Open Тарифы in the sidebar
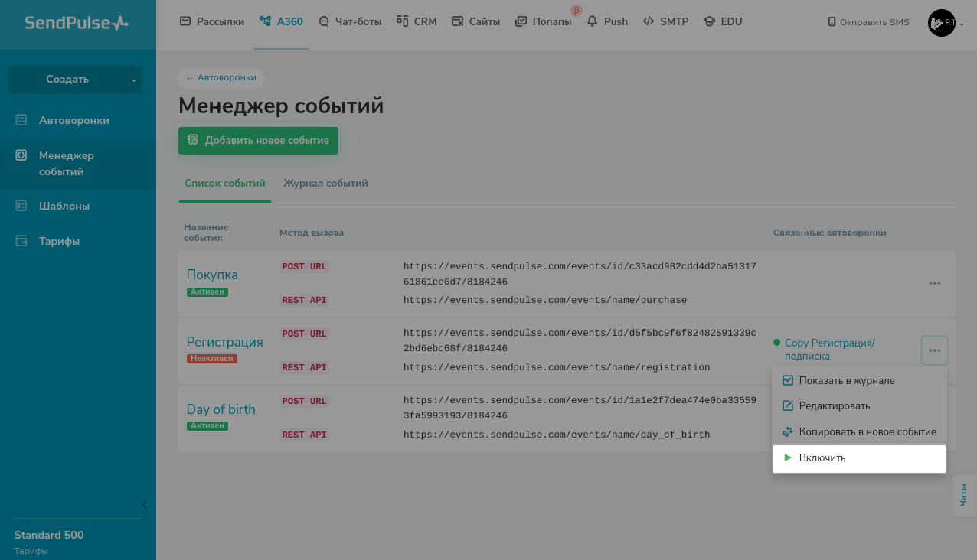 (59, 241)
